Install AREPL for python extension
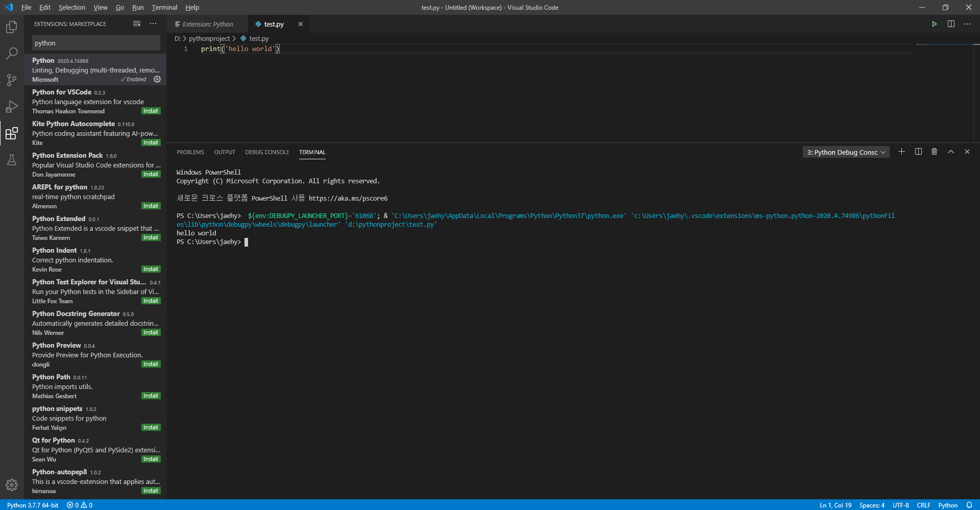The height and width of the screenshot is (510, 980). 151,206
